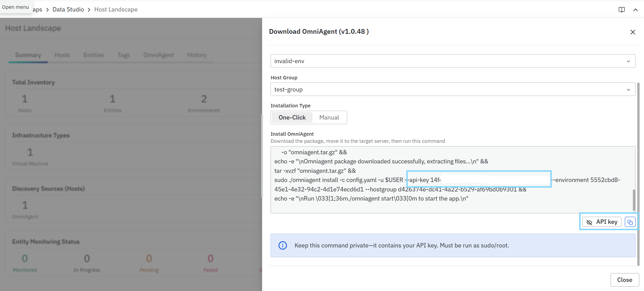Click the Environments count label

coord(204,110)
